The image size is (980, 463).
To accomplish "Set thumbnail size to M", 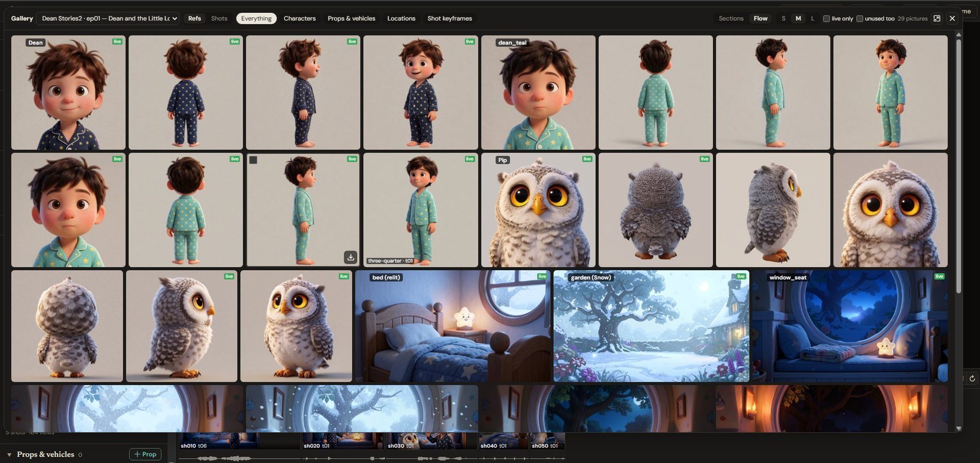I will tap(798, 18).
